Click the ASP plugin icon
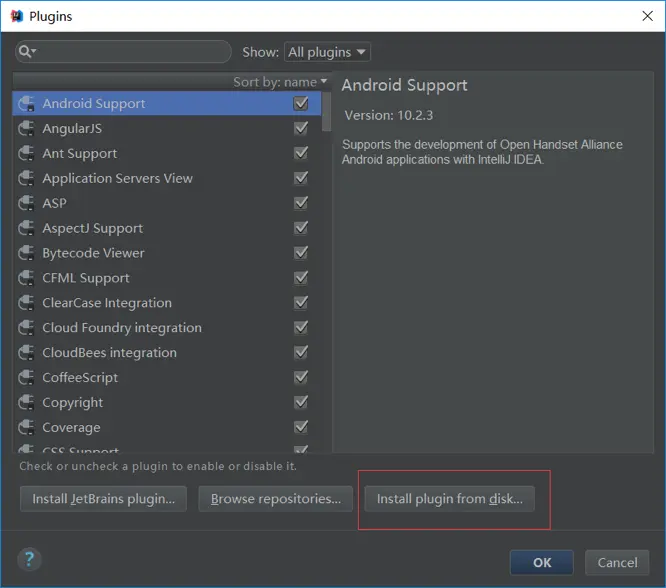This screenshot has height=588, width=666. 26,203
